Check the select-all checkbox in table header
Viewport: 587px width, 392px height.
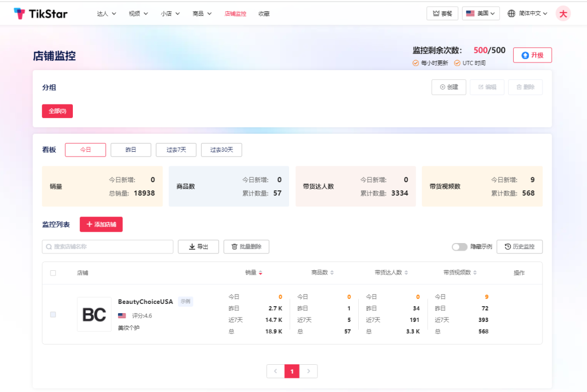tap(53, 273)
